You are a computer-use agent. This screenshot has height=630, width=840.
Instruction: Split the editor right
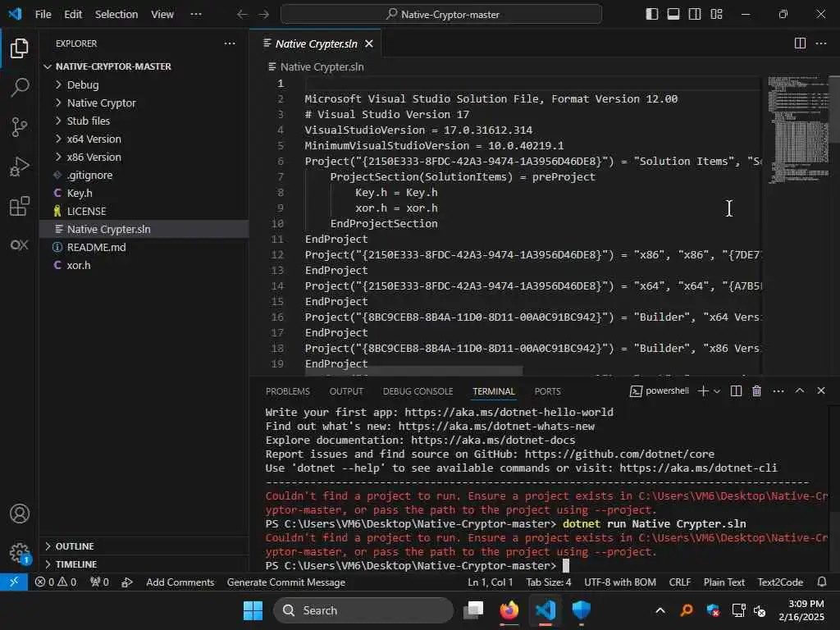tap(800, 43)
